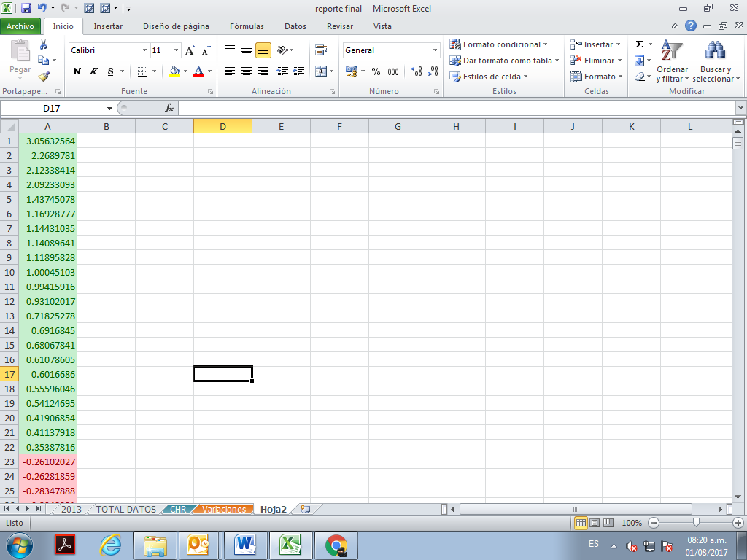Screen dimensions: 747x560
Task: Decrease decimal places
Action: [433, 71]
